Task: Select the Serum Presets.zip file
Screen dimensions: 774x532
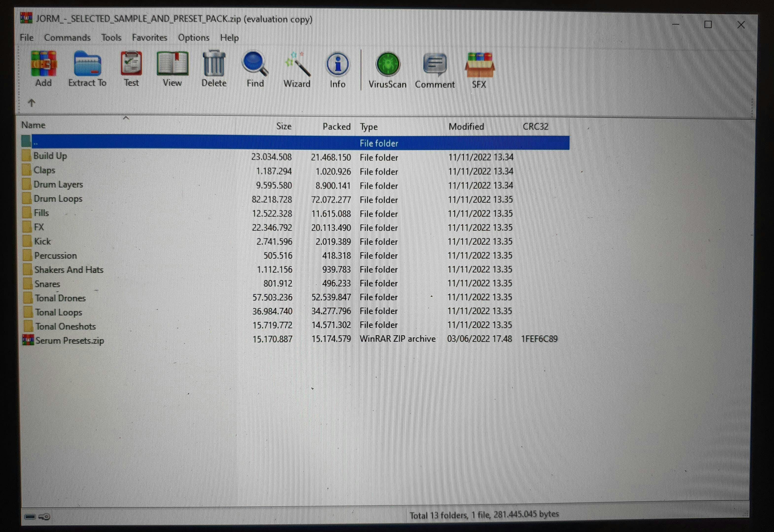Action: (70, 340)
